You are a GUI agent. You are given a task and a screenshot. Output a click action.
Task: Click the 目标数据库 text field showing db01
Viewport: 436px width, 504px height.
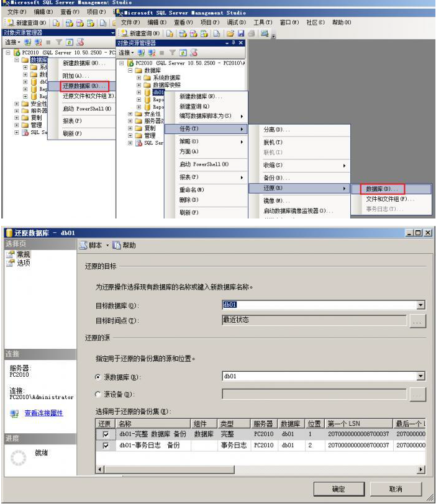pos(320,305)
